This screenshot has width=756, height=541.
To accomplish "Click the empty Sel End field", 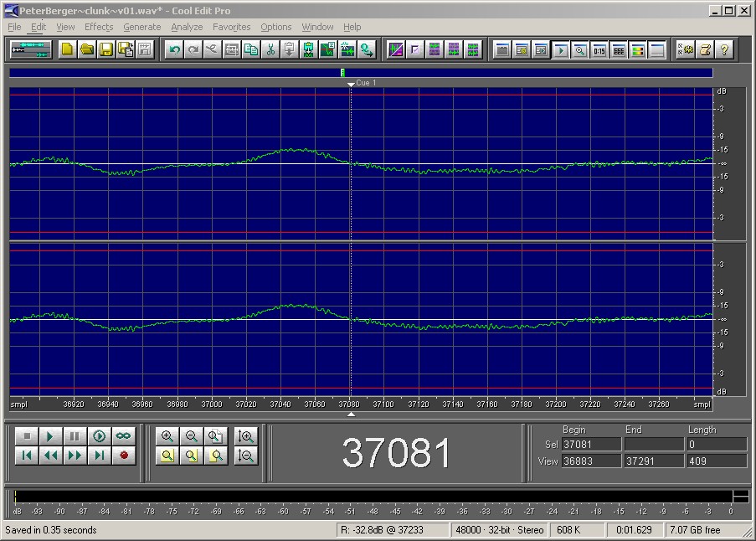I will point(654,444).
